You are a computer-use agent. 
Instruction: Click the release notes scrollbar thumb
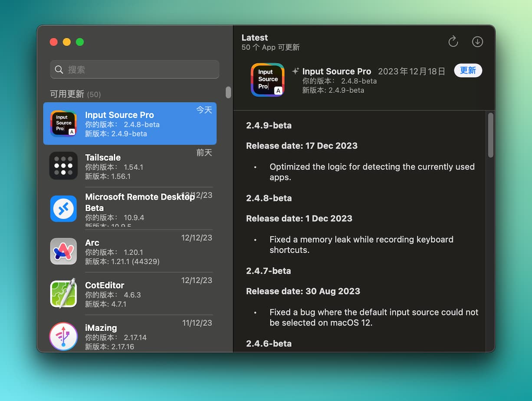490,135
